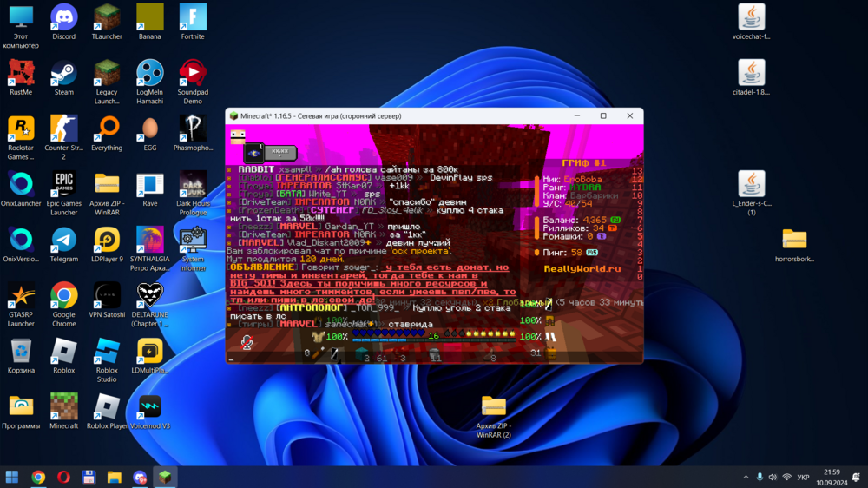The image size is (868, 488).
Task: Click the ОБЪЯВЛЕНИЕ announcement message
Action: [372, 284]
